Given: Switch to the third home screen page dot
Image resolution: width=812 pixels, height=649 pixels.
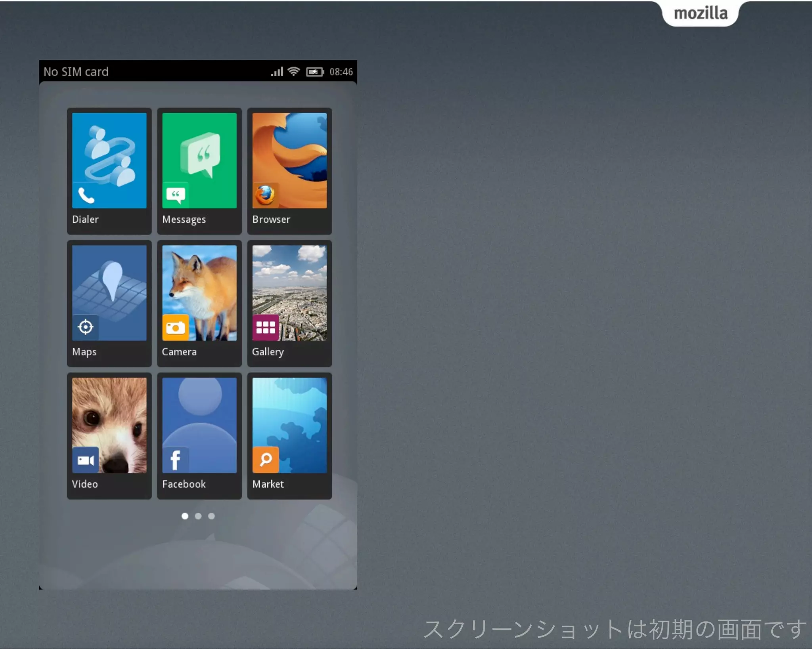Looking at the screenshot, I should coord(211,516).
